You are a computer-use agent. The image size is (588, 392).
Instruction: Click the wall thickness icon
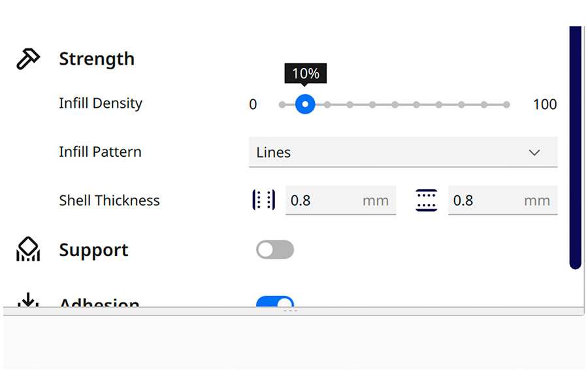pyautogui.click(x=264, y=200)
